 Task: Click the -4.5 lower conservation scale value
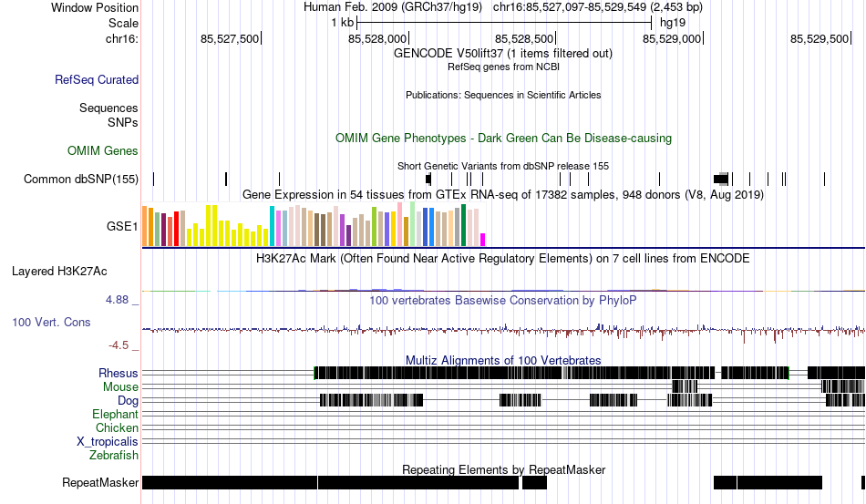point(119,345)
